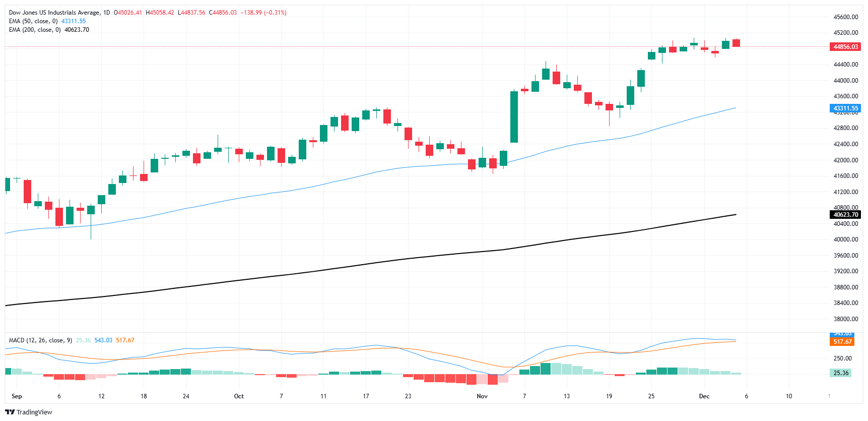Select the EMA (200, close, 0) legend
The width and height of the screenshot is (868, 421).
click(35, 30)
